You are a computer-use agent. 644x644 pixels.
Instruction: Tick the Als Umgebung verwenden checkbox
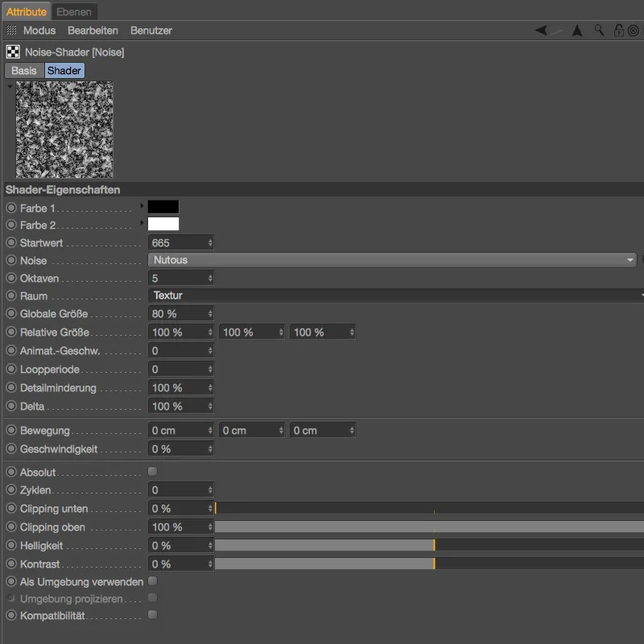tap(152, 580)
